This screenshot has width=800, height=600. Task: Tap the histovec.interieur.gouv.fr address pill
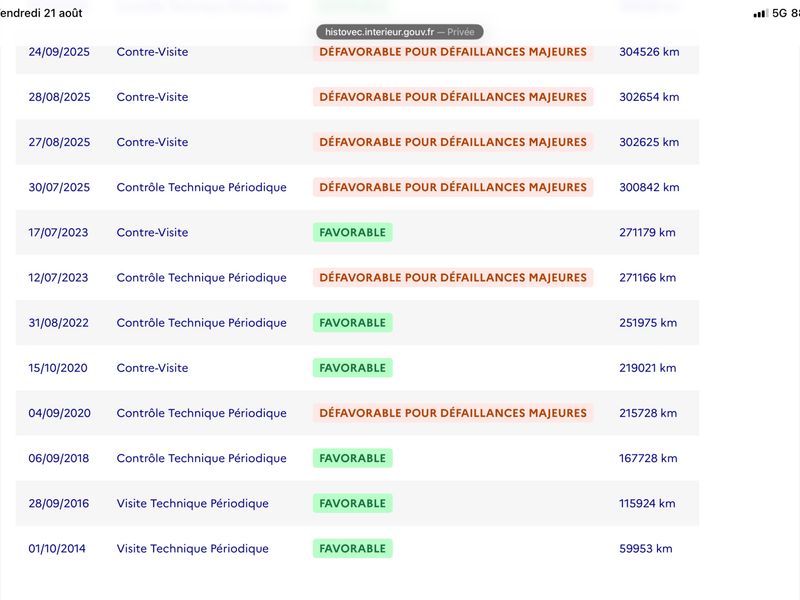[x=399, y=32]
